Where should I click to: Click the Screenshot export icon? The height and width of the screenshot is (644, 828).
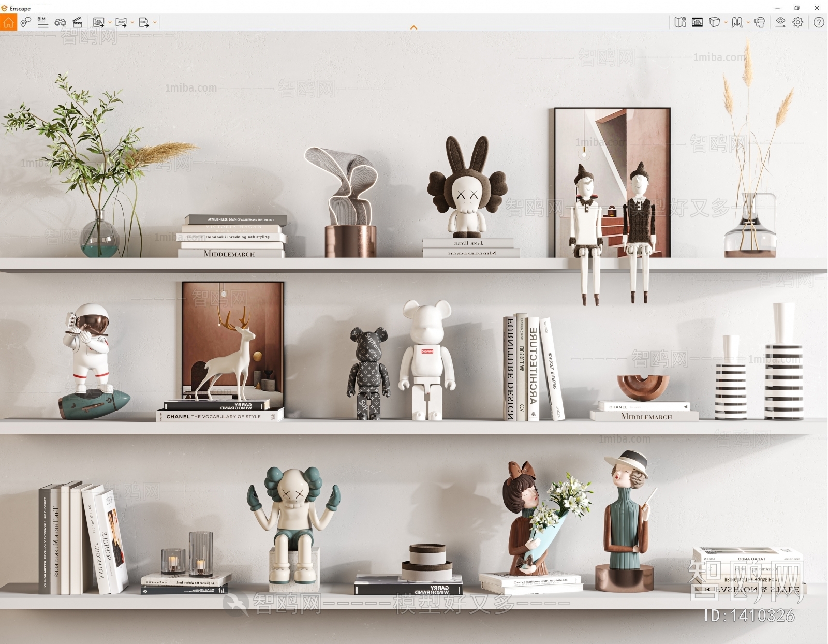[98, 22]
